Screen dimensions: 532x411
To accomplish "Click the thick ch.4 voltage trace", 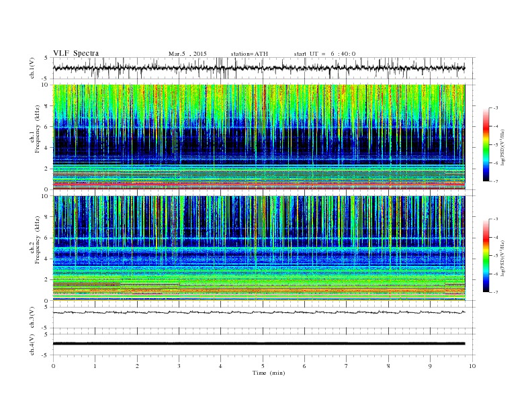I will tap(259, 344).
